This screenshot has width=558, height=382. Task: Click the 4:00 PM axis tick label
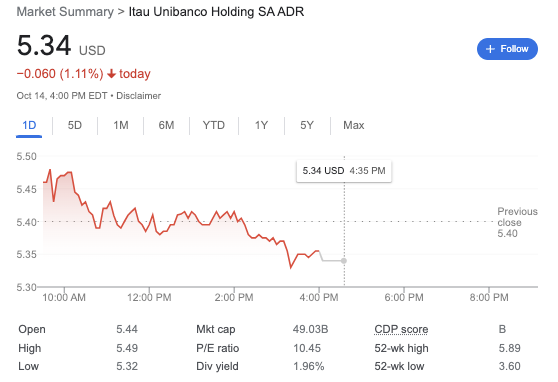pos(319,297)
